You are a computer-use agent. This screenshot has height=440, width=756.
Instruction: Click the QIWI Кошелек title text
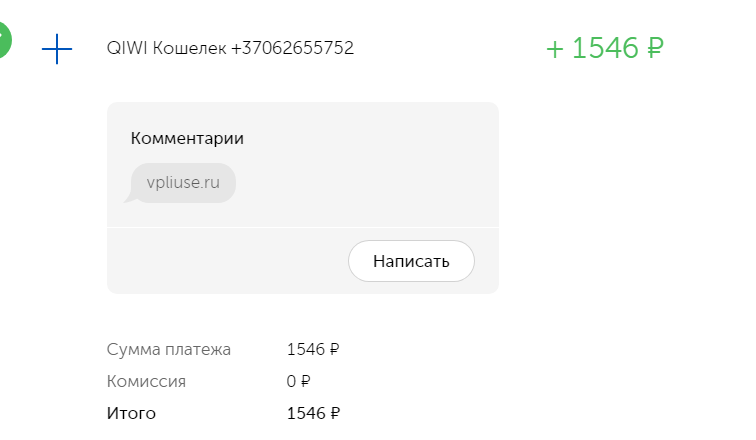(x=166, y=48)
